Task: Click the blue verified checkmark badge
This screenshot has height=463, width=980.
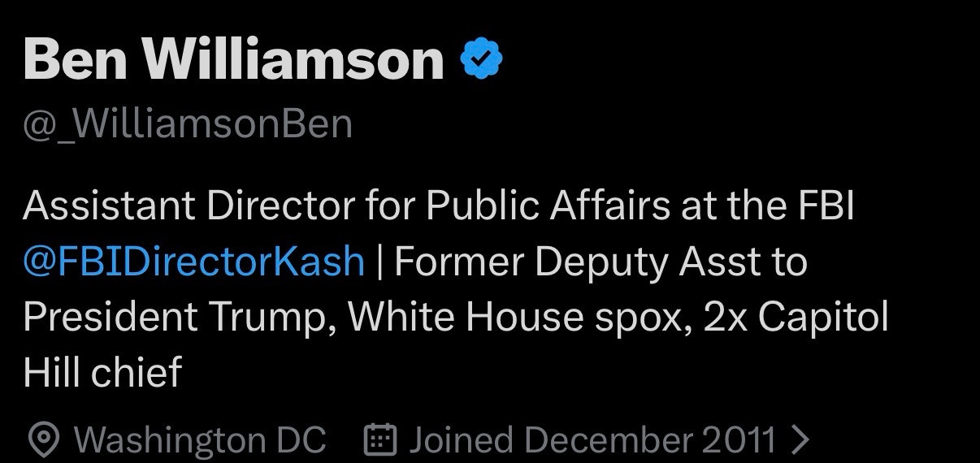Action: click(482, 59)
